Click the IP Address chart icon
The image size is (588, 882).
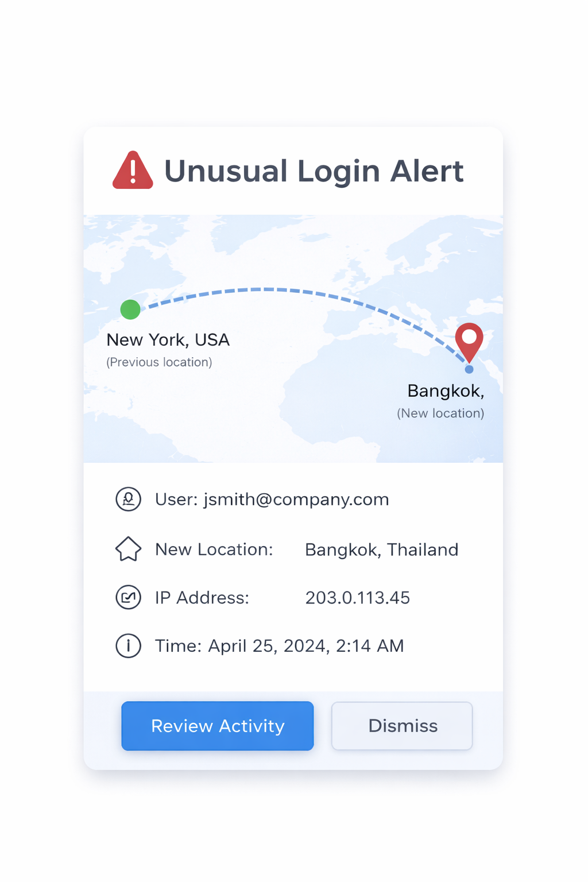pos(128,598)
